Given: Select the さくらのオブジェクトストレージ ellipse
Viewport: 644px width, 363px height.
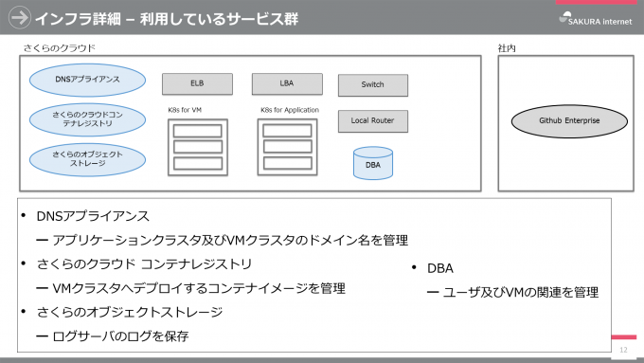Looking at the screenshot, I should [x=87, y=159].
